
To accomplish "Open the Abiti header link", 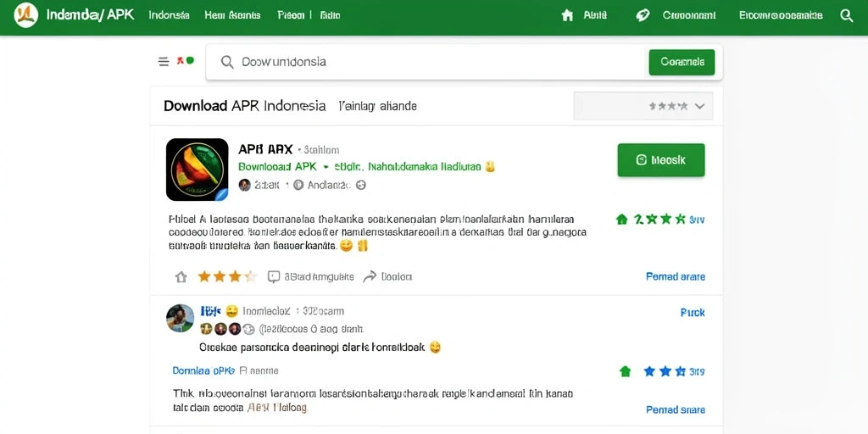I will 595,15.
